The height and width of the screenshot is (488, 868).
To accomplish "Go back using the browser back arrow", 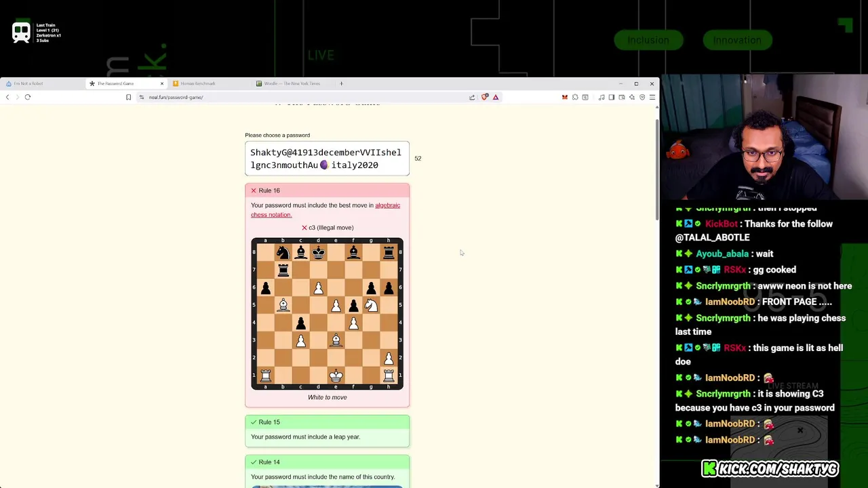I will tap(7, 97).
